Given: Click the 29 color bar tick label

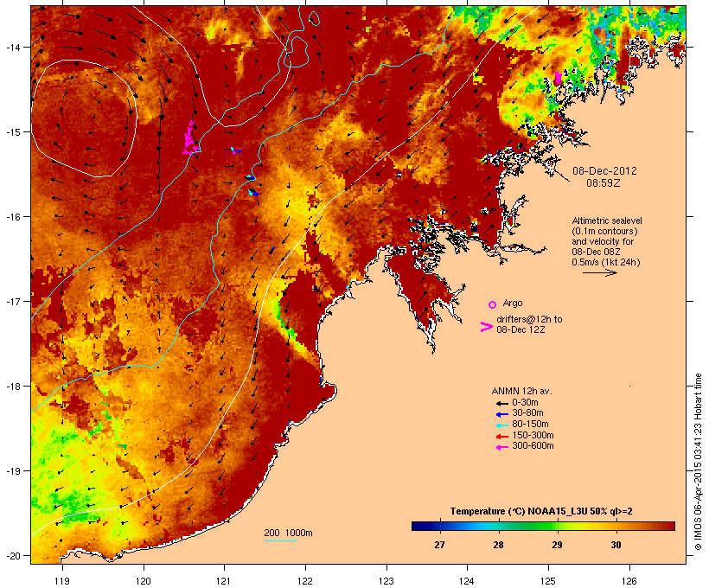Looking at the screenshot, I should coord(557,545).
